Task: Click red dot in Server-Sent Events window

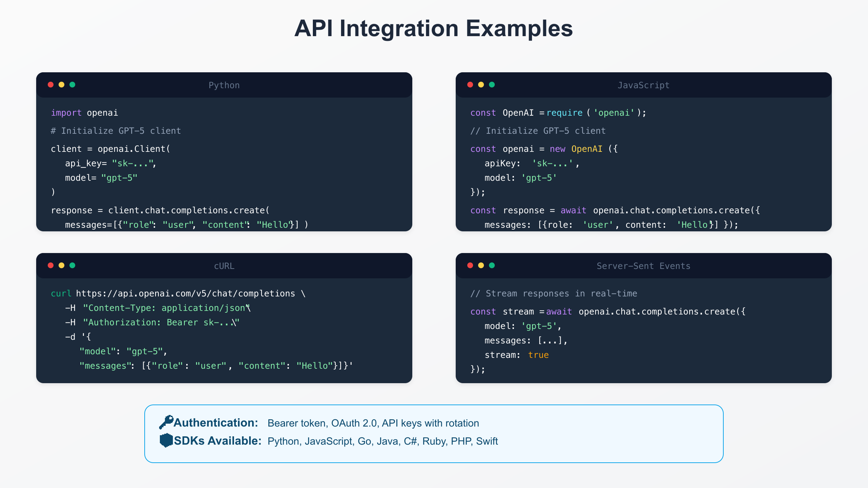Action: [470, 265]
